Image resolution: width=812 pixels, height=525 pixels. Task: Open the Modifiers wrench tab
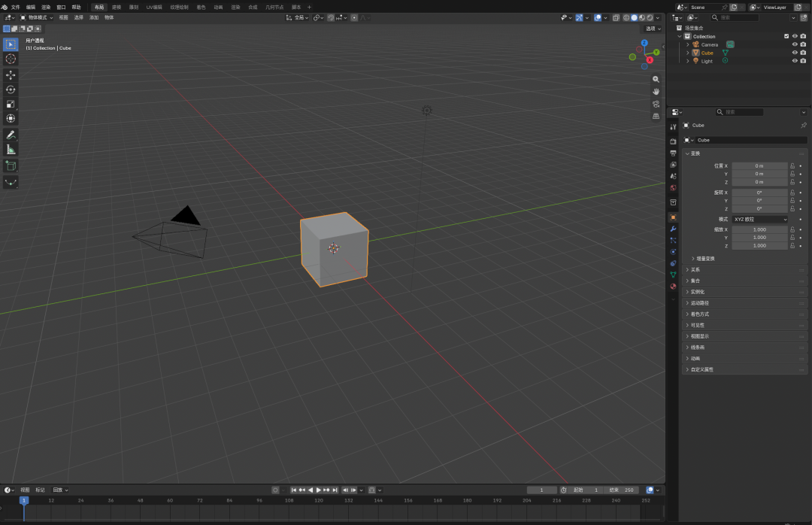673,229
